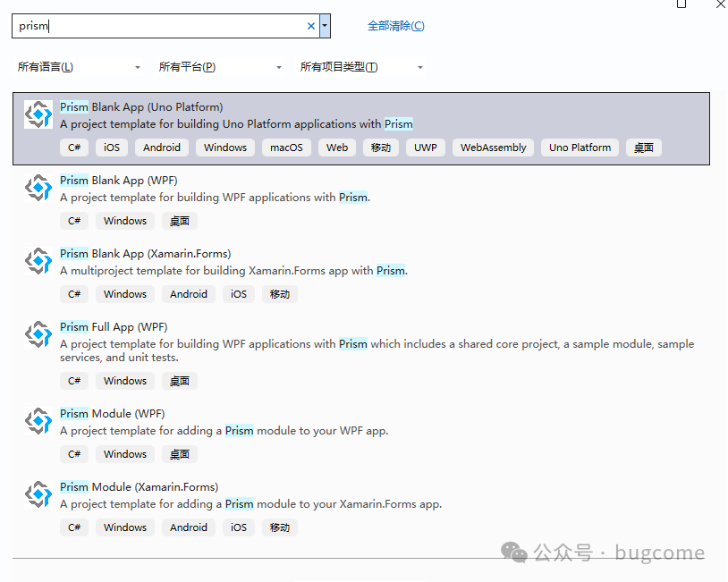
Task: Select Prism Full App (WPF) title
Action: (114, 327)
